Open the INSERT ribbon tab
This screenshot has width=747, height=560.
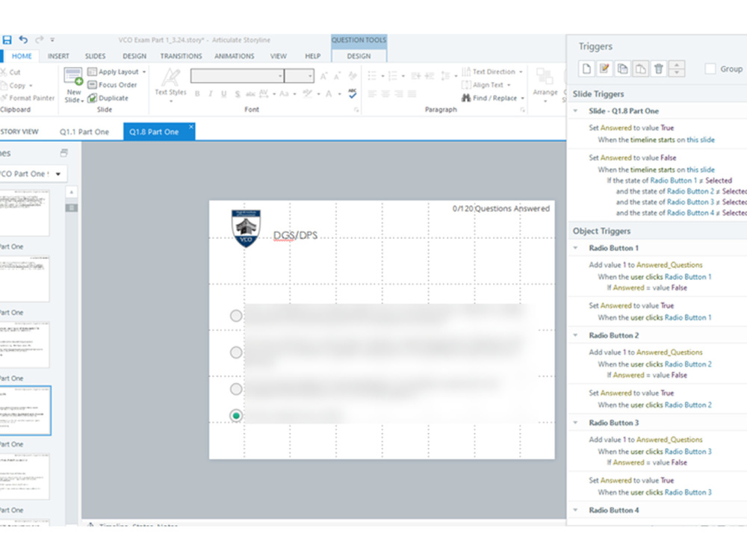[58, 56]
